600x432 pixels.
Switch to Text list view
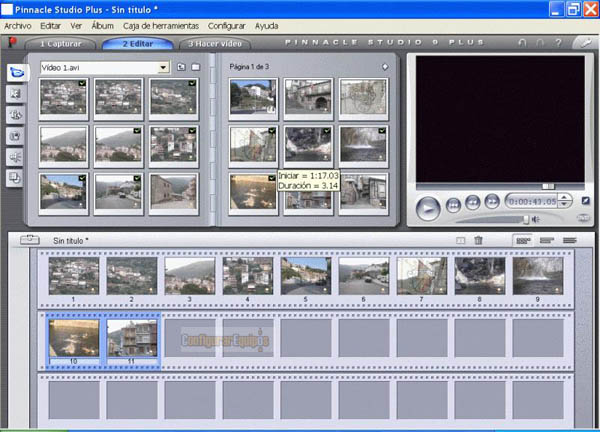point(570,240)
